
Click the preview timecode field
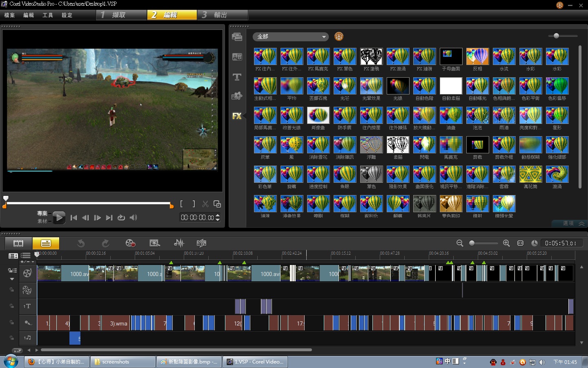tap(197, 218)
